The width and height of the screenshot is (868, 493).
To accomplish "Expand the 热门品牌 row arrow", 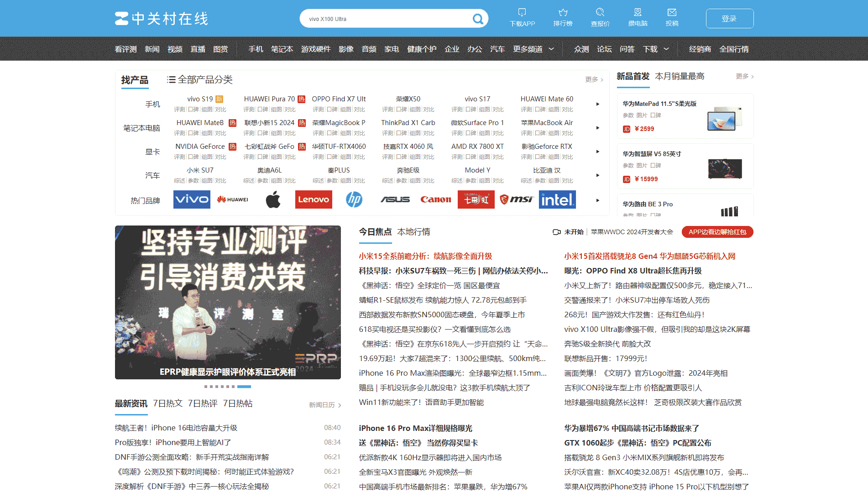I will tap(598, 200).
